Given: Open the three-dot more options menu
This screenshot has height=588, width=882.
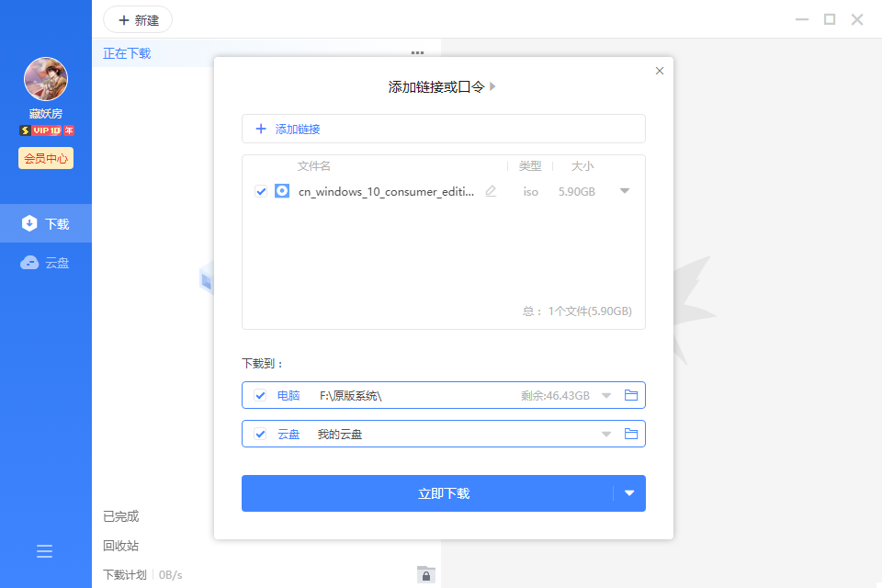Looking at the screenshot, I should pyautogui.click(x=417, y=53).
